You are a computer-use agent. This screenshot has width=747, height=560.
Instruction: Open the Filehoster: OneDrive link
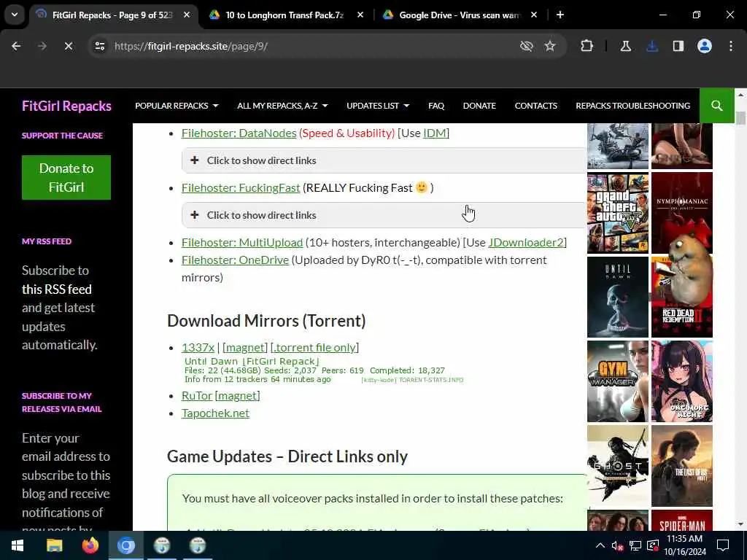(235, 260)
